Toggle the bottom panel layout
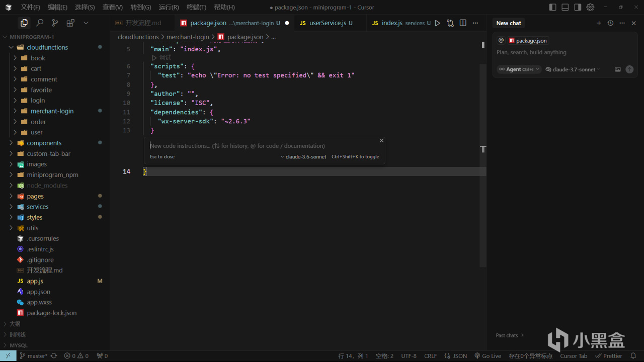 (565, 7)
